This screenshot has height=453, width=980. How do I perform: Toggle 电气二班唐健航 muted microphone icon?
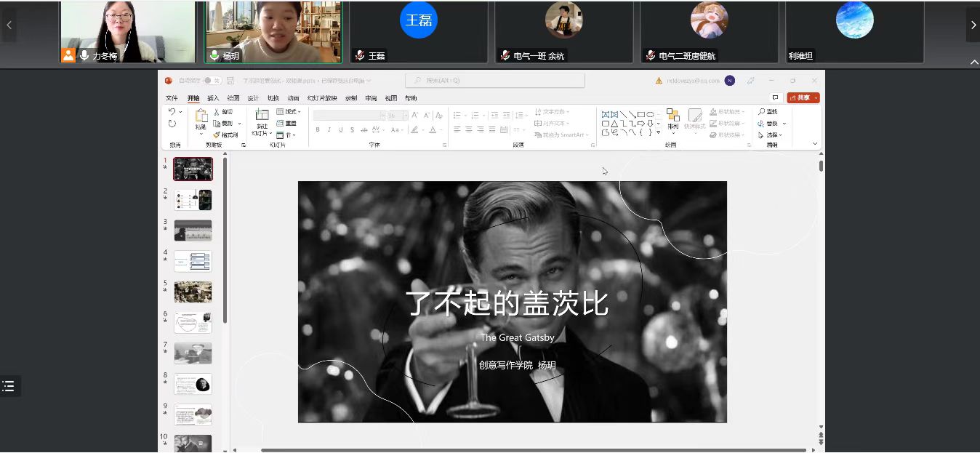pos(651,55)
